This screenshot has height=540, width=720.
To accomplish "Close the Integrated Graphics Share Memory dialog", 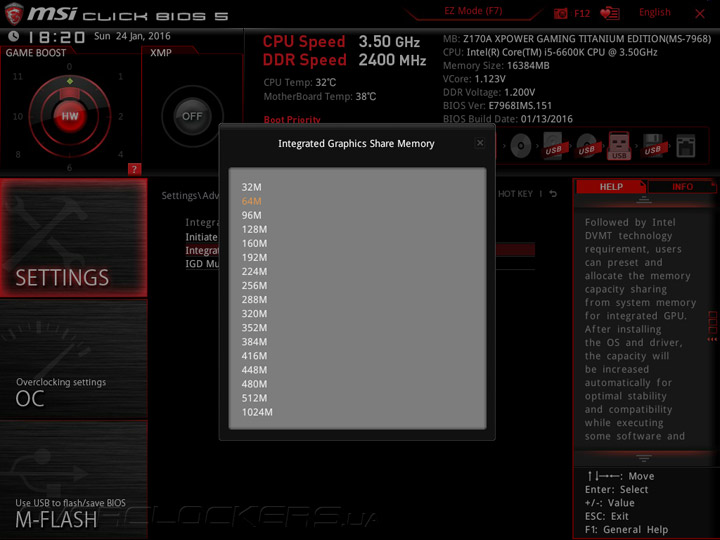I will pyautogui.click(x=480, y=143).
